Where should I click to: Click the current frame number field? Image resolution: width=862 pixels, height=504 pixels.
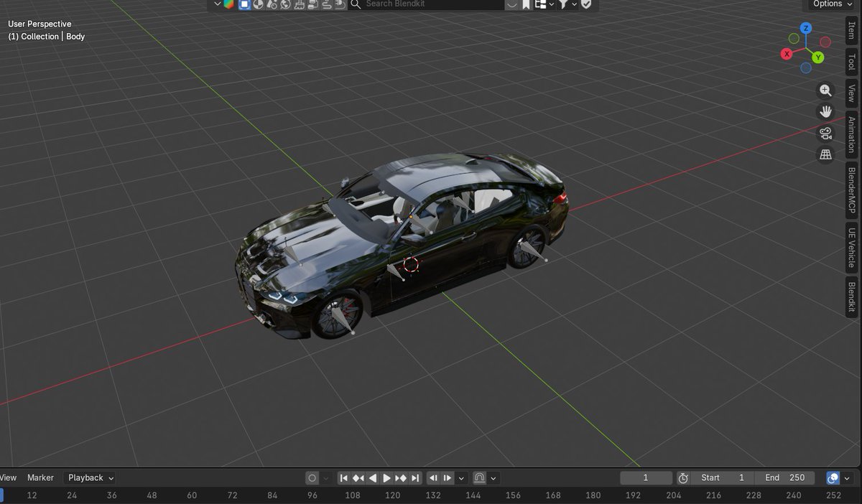click(x=646, y=478)
